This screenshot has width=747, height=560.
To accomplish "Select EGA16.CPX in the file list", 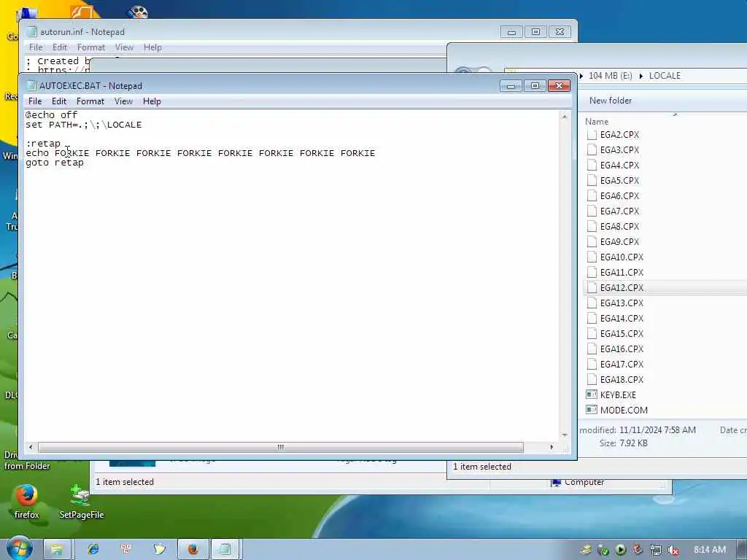I will pos(622,349).
